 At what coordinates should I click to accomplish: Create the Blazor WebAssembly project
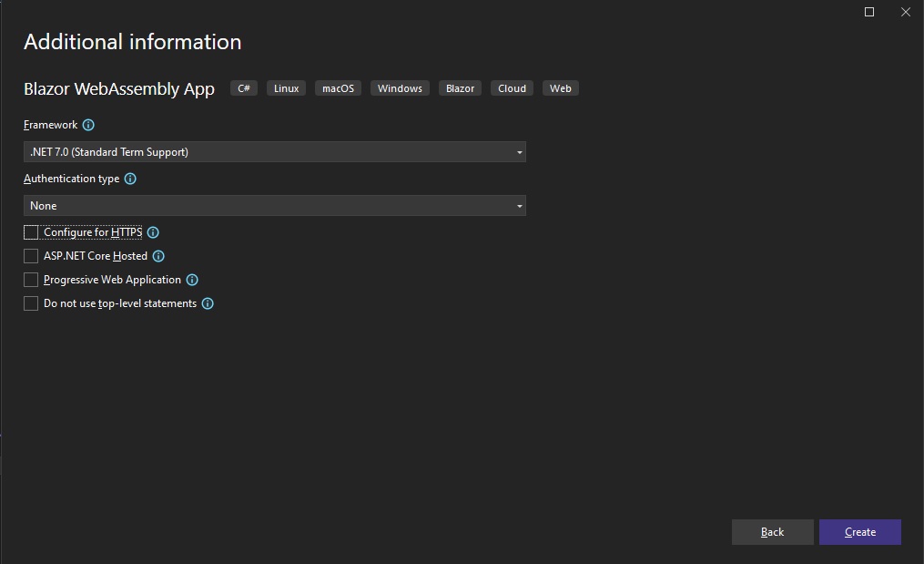tap(859, 532)
